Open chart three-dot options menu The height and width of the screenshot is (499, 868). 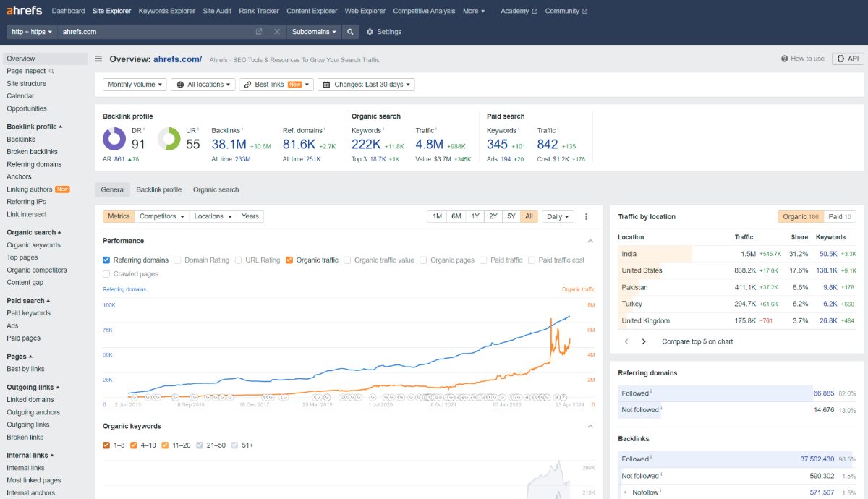pyautogui.click(x=586, y=216)
